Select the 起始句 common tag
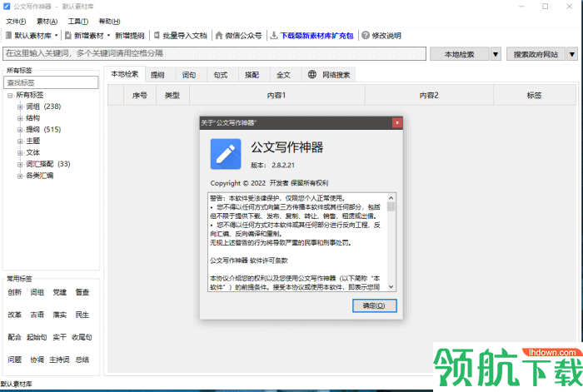The image size is (583, 392). click(37, 337)
